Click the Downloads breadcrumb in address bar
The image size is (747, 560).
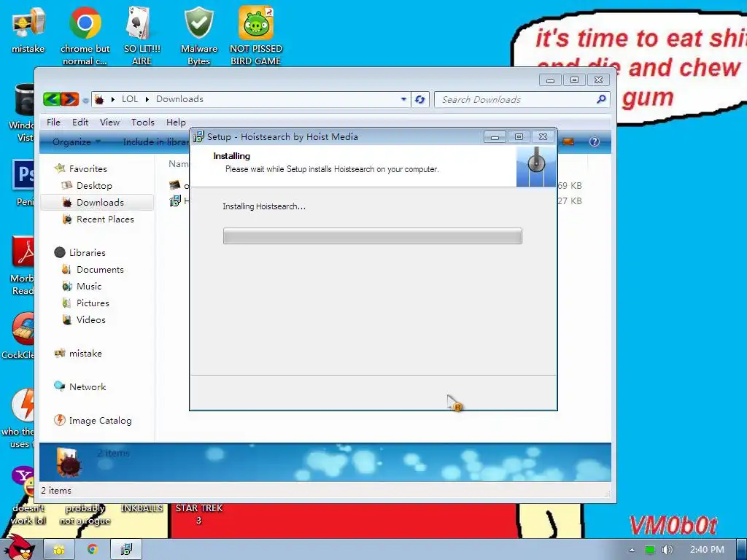coord(179,99)
